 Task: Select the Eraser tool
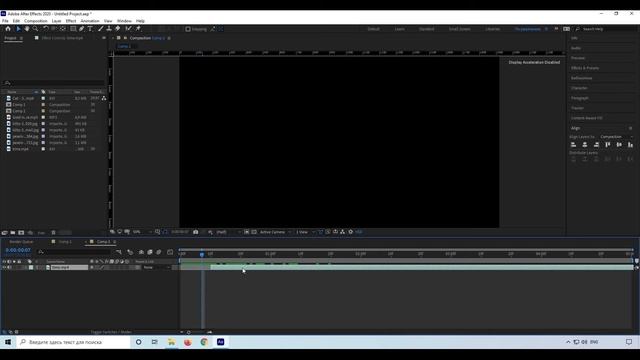(118, 29)
